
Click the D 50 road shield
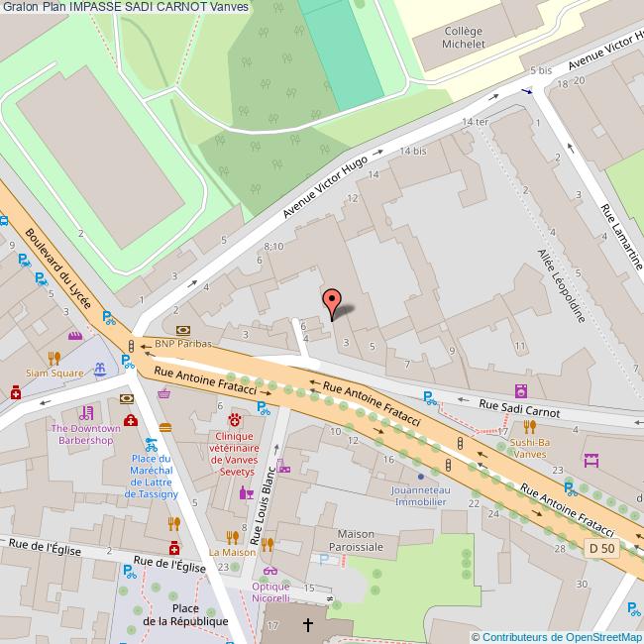[x=601, y=548]
